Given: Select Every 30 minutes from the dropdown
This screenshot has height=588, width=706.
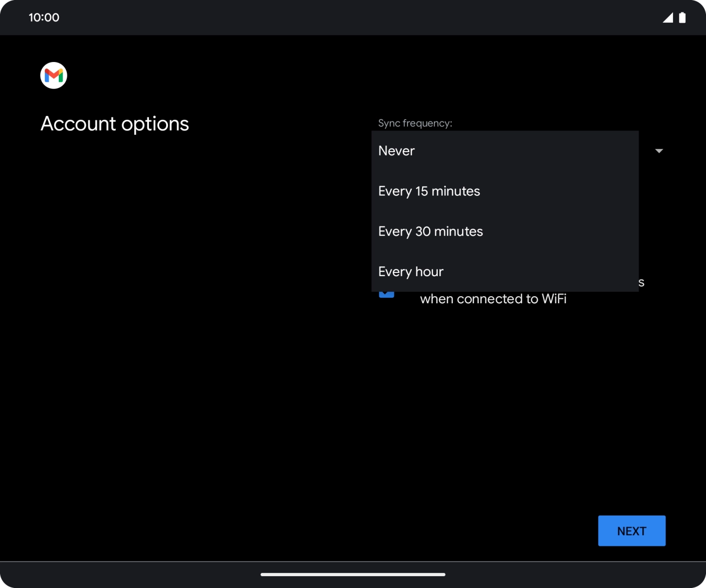Looking at the screenshot, I should (430, 231).
